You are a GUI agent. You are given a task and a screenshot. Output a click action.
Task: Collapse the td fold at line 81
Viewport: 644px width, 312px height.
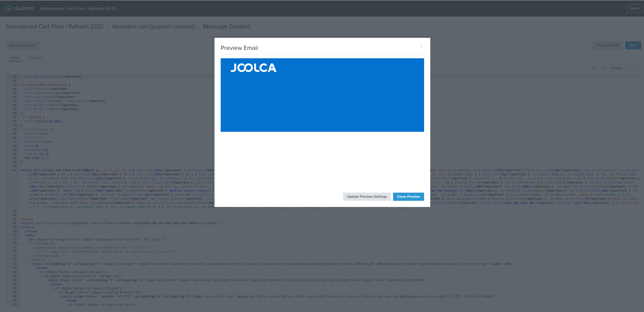coord(18,276)
